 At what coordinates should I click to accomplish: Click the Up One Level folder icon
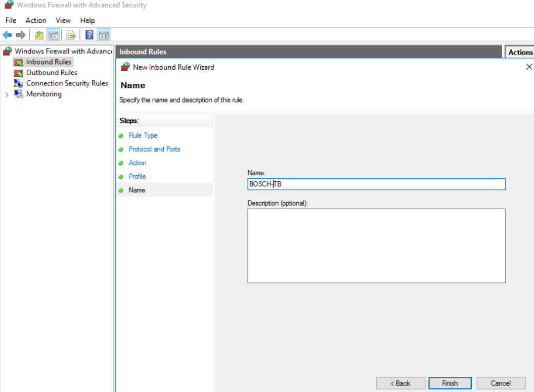[x=39, y=35]
